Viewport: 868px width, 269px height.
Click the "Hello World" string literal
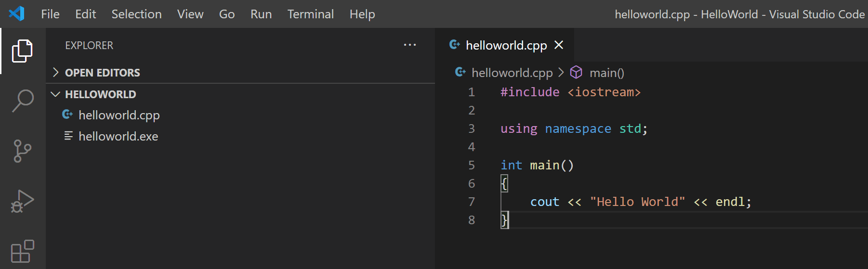click(637, 202)
